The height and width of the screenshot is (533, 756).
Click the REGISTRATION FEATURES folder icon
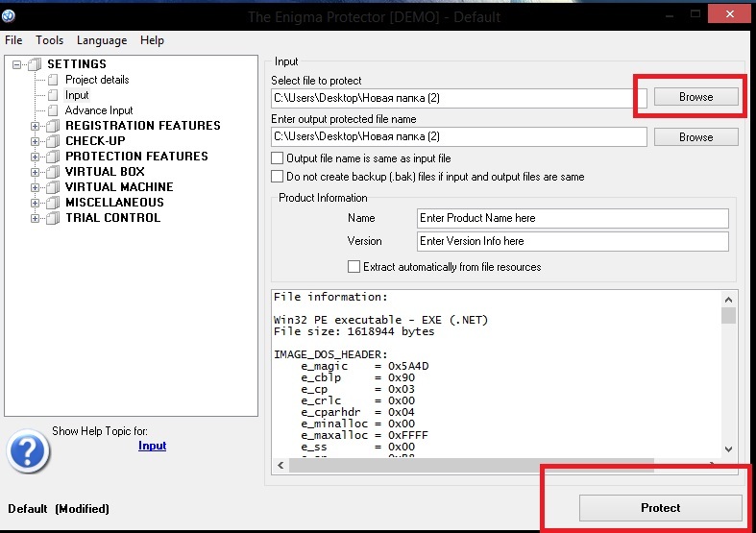(x=53, y=126)
